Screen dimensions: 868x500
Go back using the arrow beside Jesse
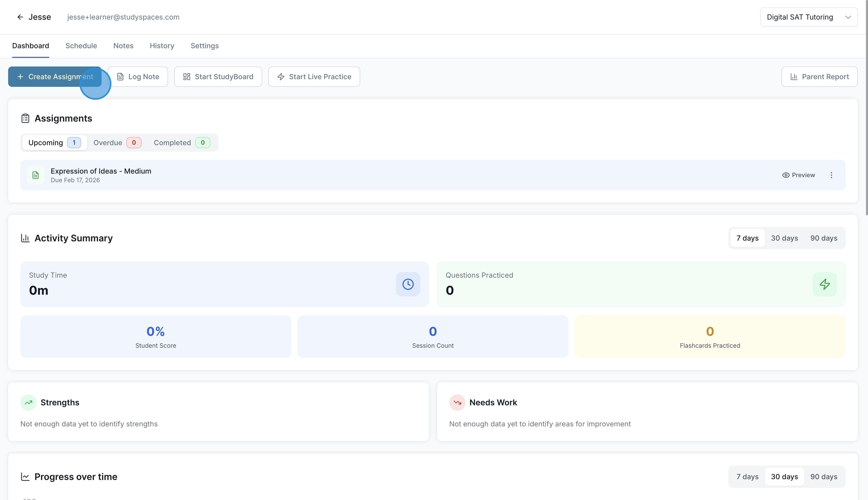20,17
